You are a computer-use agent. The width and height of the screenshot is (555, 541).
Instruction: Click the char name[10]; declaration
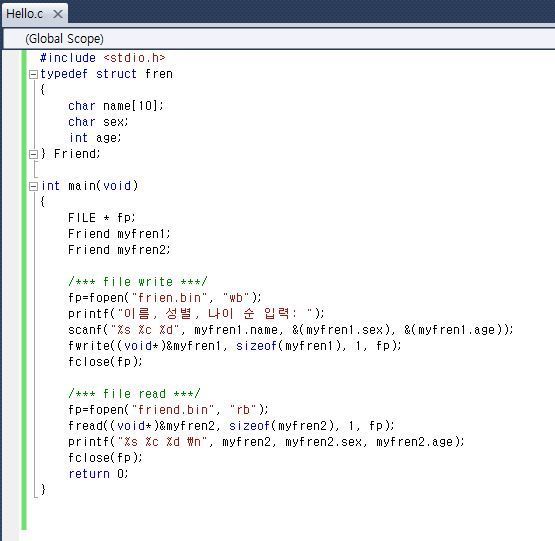[116, 106]
